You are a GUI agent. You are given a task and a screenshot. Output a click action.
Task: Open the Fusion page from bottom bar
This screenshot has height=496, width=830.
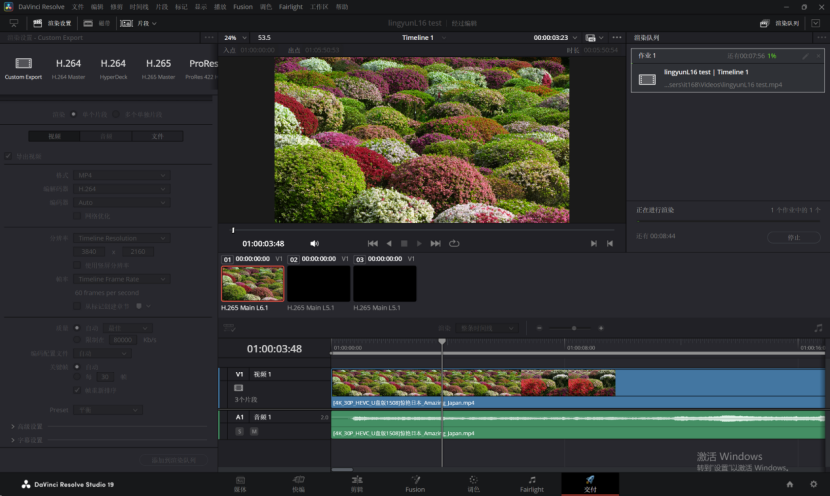coord(414,484)
